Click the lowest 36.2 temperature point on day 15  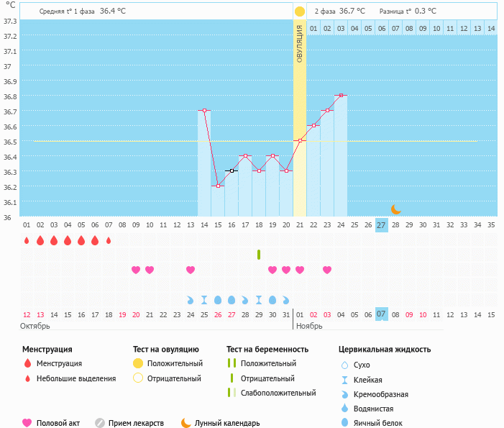218,186
